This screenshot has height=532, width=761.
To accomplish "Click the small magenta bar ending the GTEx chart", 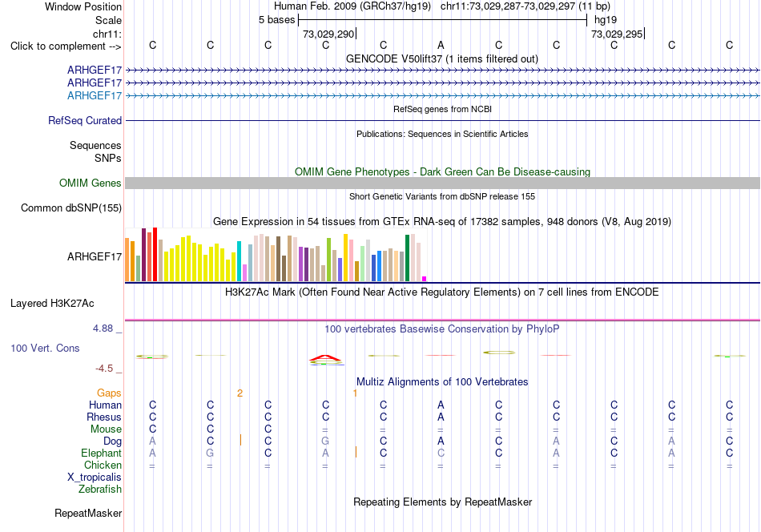I will 425,279.
